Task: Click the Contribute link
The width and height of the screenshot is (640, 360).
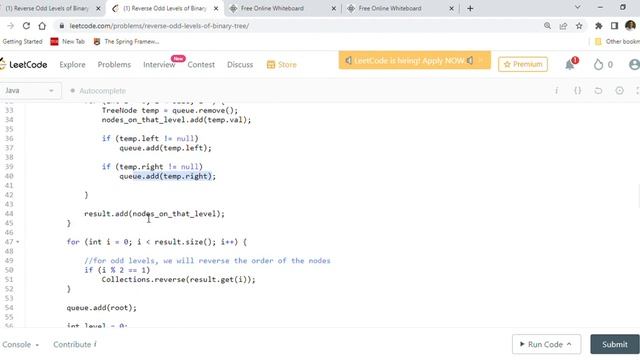Action: click(74, 344)
